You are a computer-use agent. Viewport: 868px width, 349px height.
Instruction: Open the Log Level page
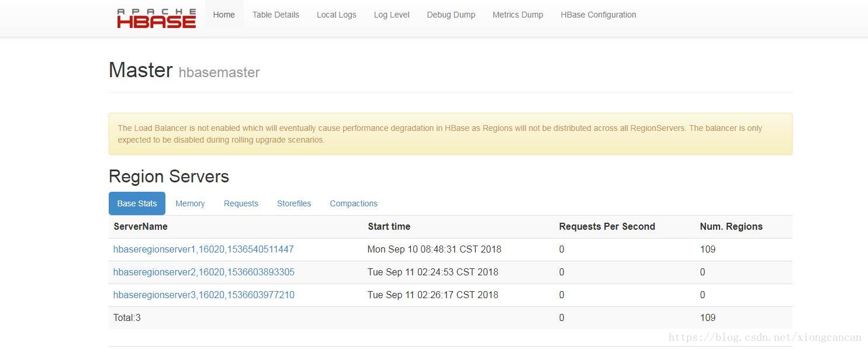(392, 15)
